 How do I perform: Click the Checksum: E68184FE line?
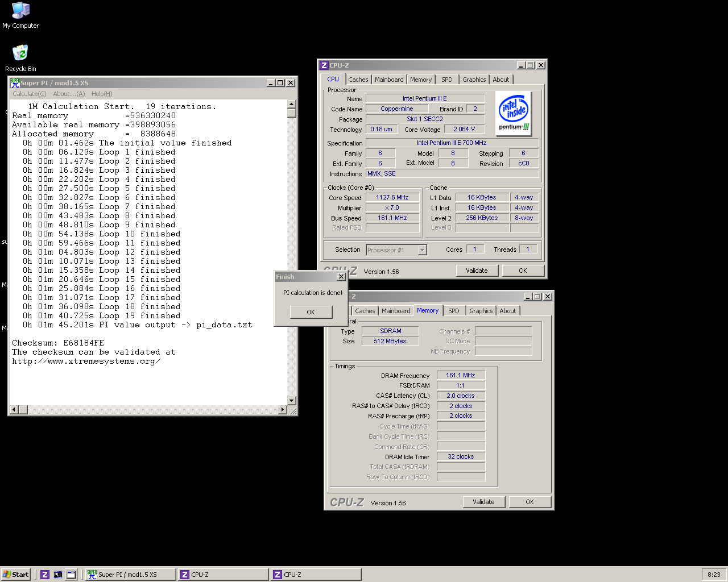click(58, 343)
